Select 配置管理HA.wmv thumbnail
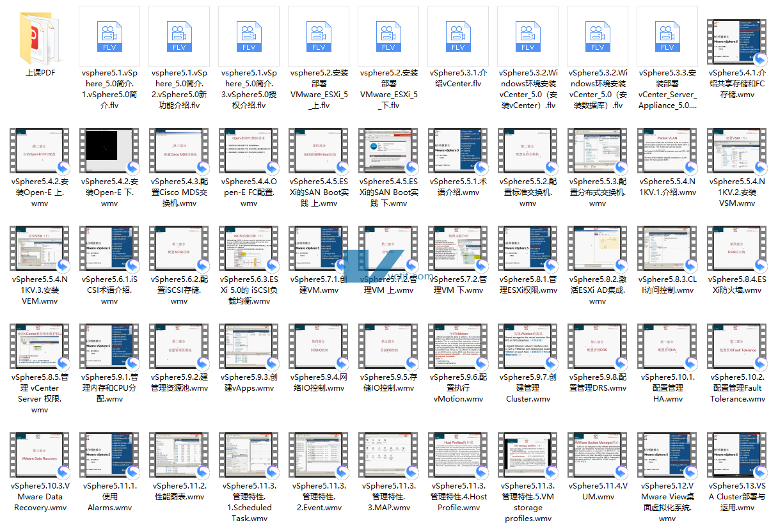Viewport: 778px width, 532px height. [x=667, y=347]
